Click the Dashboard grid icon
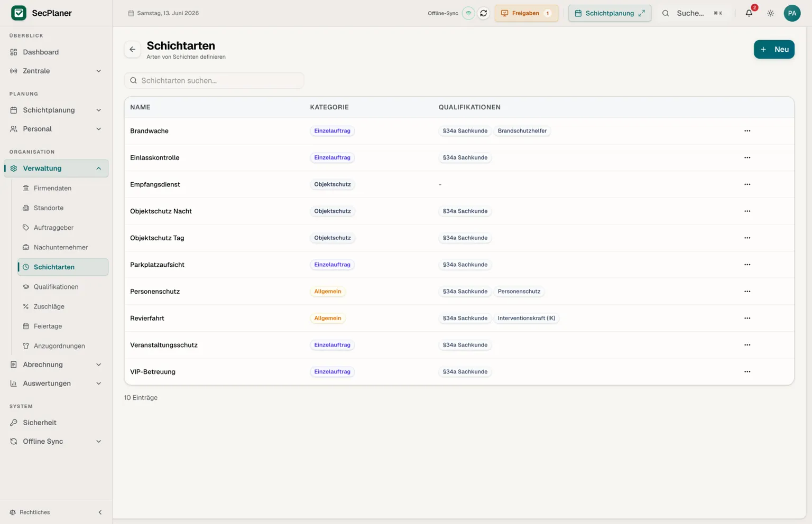This screenshot has height=524, width=812. point(14,52)
